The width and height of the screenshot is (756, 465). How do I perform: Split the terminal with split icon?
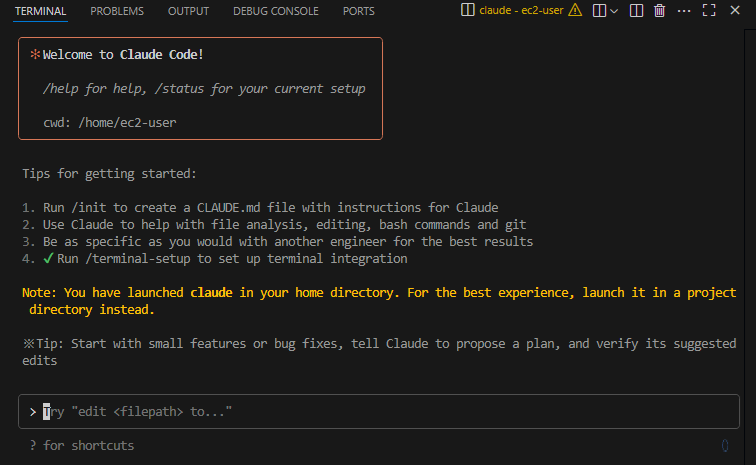coord(599,10)
